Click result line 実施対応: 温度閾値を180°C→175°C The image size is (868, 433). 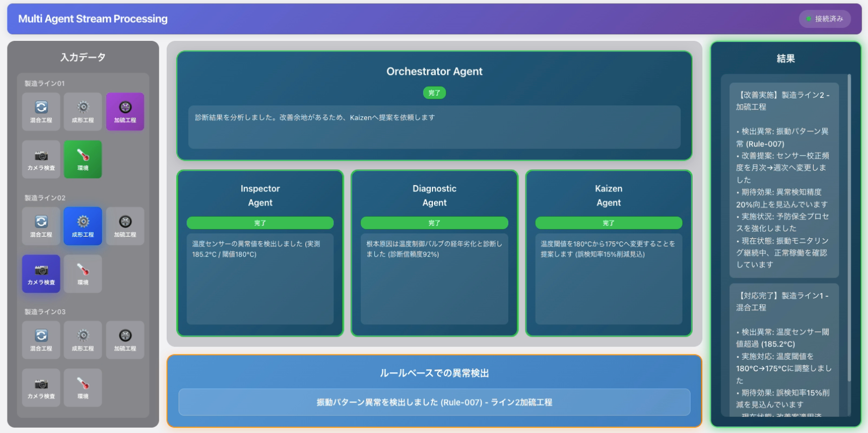point(784,368)
